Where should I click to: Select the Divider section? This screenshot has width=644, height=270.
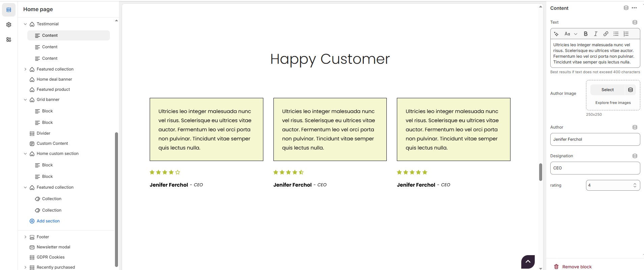(x=43, y=133)
